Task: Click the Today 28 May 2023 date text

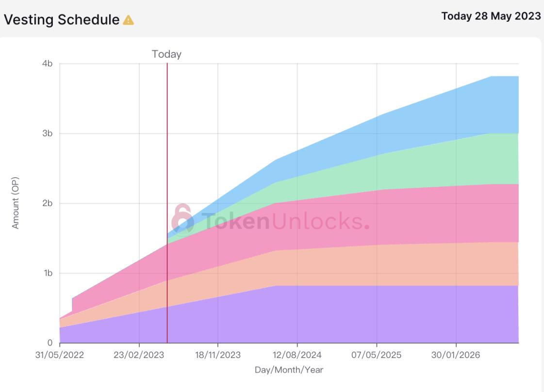Action: pos(491,16)
